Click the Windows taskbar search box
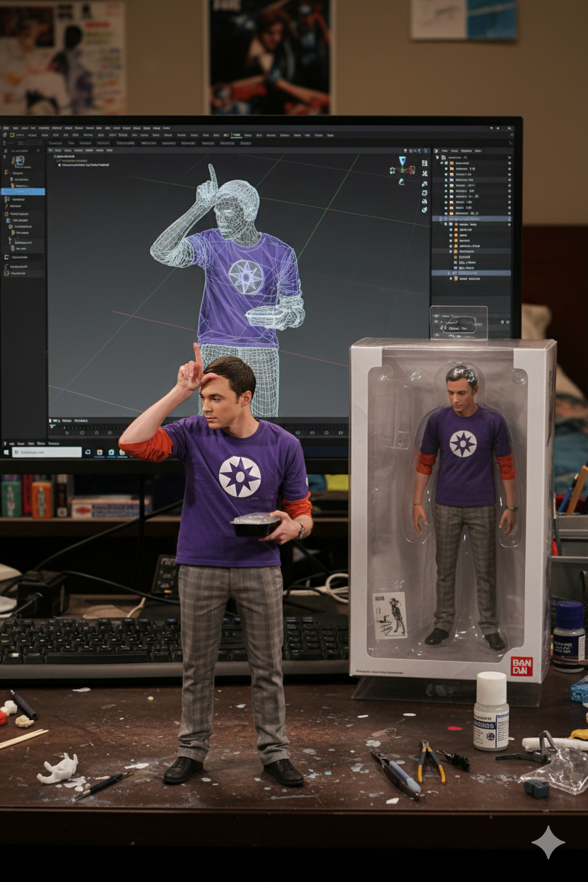588x882 pixels. [46, 452]
